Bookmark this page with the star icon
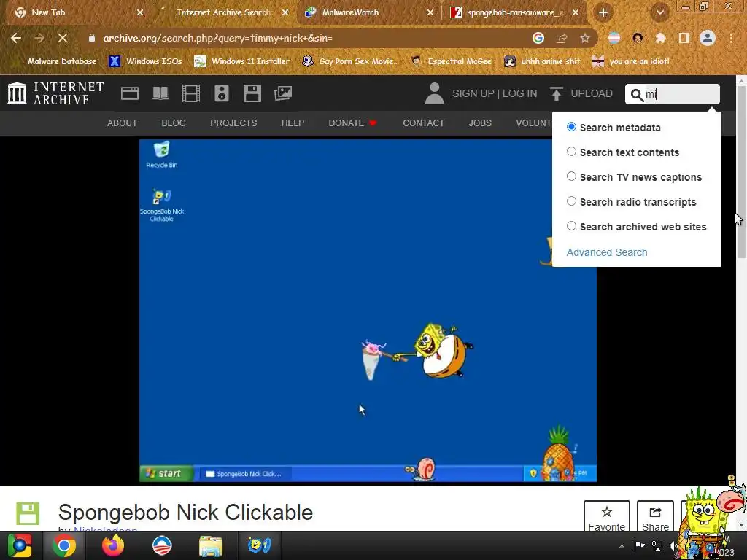747x560 pixels. click(x=585, y=38)
